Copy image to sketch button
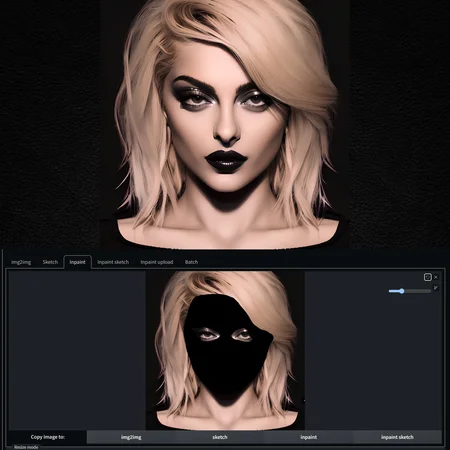Screen dimensions: 450x450 coord(220,437)
